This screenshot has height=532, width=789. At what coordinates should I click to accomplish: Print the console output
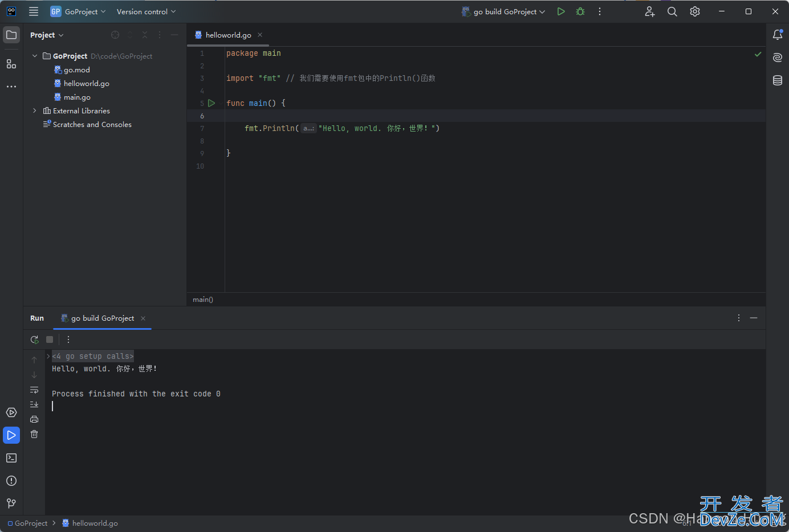point(34,419)
